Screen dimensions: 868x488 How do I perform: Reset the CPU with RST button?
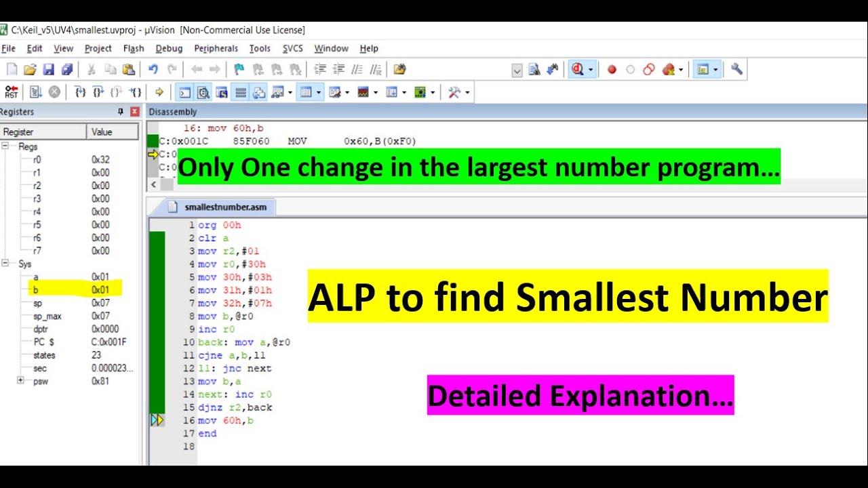click(x=12, y=92)
